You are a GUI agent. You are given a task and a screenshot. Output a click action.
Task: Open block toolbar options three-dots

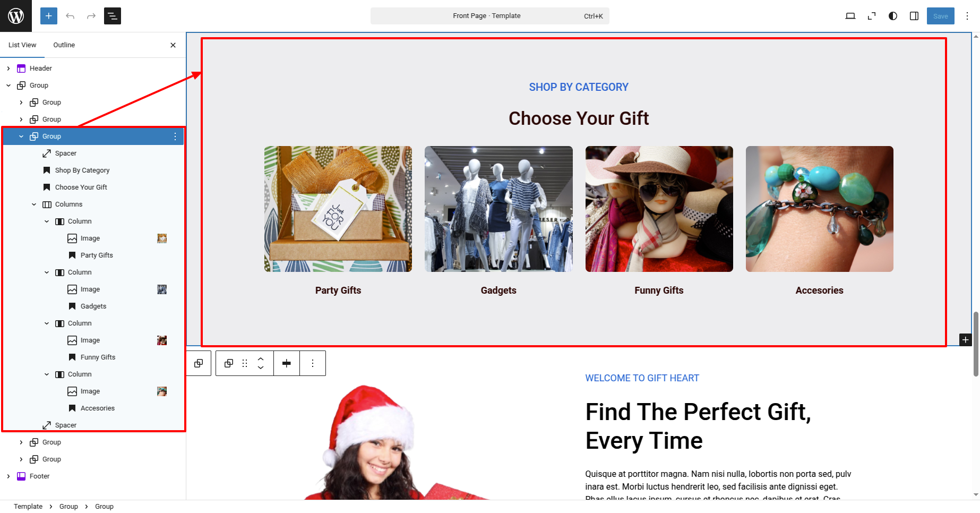(313, 363)
